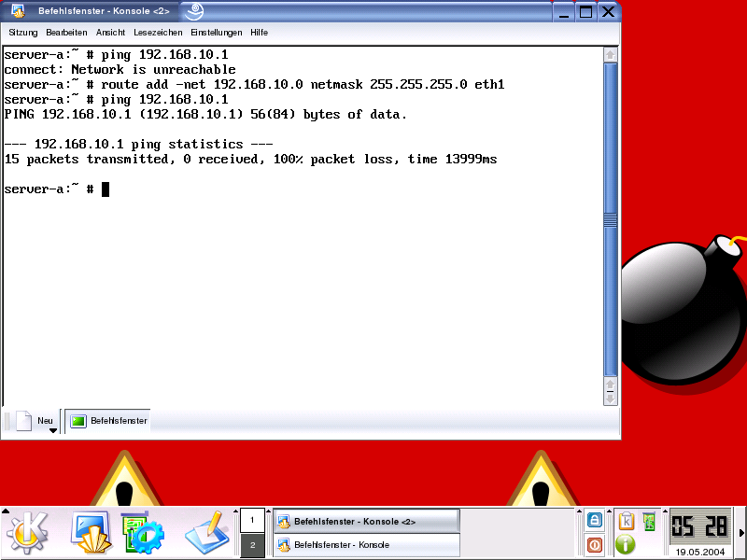This screenshot has width=747, height=560.
Task: Expand the panel hide arrow at right edge
Action: point(741,533)
